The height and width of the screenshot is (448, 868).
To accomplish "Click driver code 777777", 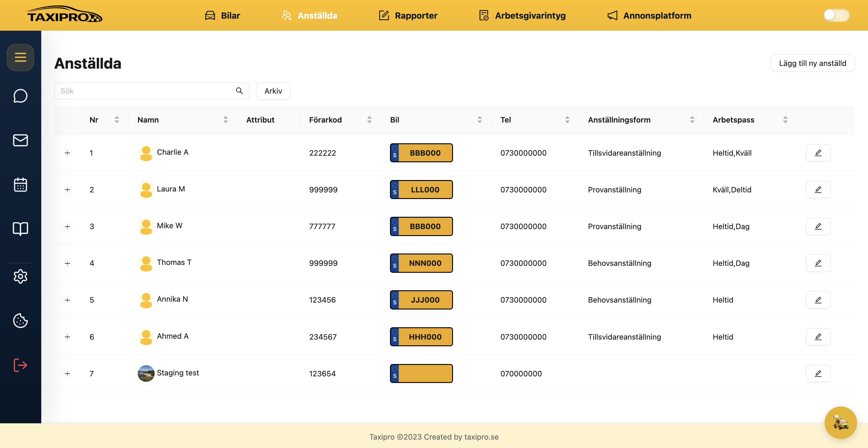I will pyautogui.click(x=322, y=226).
